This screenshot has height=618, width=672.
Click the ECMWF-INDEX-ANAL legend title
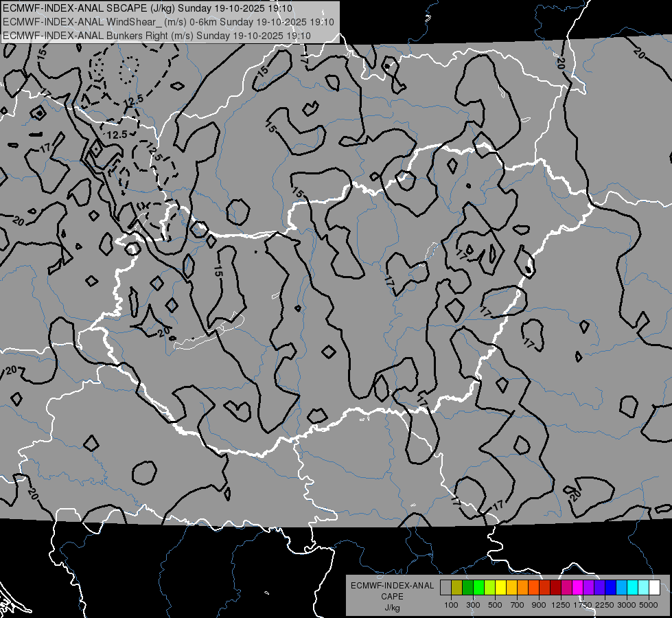[x=392, y=586]
